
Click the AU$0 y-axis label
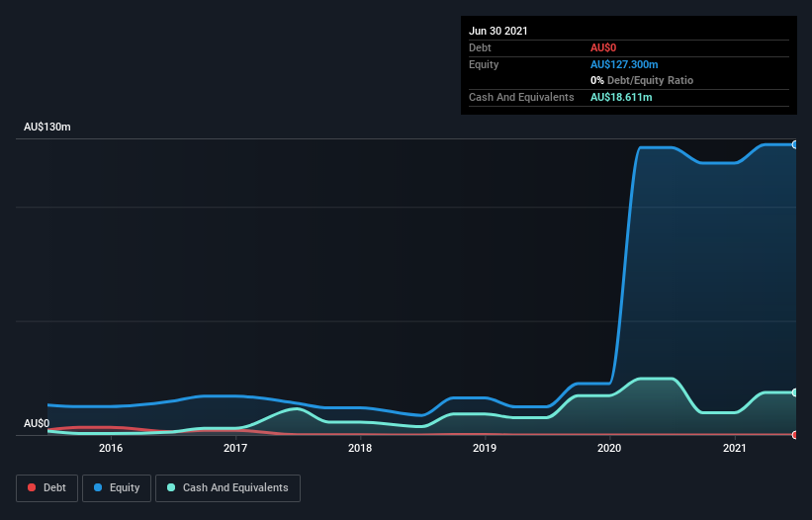pos(37,423)
